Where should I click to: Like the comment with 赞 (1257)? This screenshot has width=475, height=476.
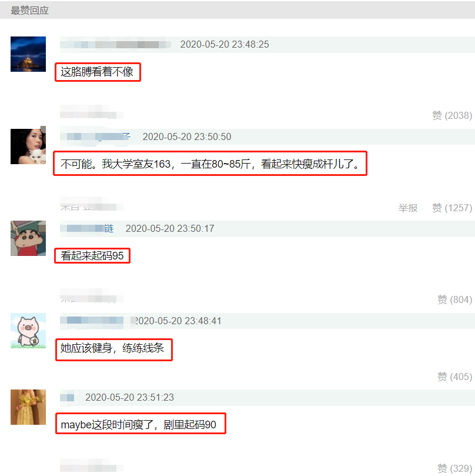(x=452, y=208)
